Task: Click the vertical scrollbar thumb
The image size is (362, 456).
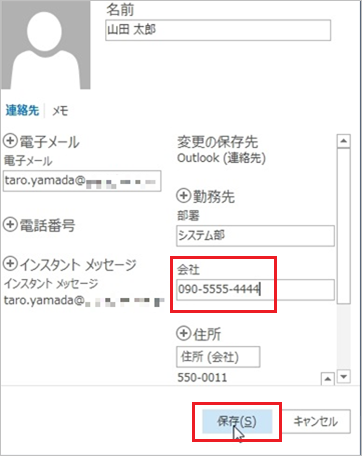Action: click(x=344, y=226)
